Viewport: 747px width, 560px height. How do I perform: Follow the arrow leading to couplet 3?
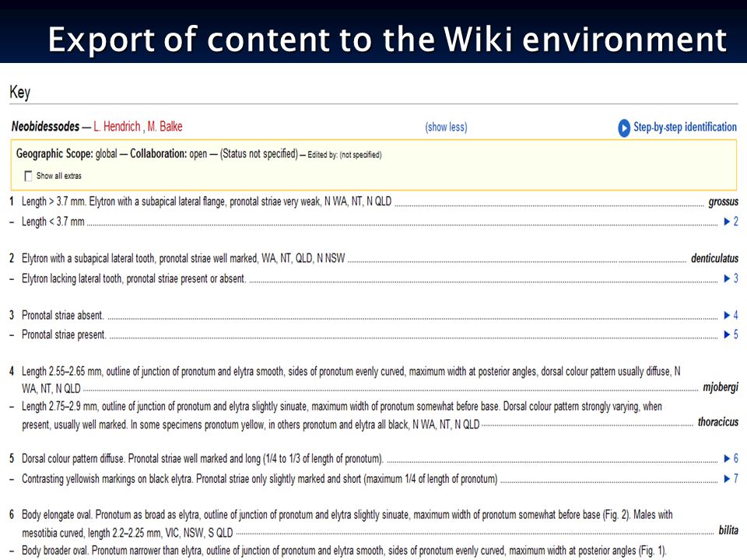[731, 278]
